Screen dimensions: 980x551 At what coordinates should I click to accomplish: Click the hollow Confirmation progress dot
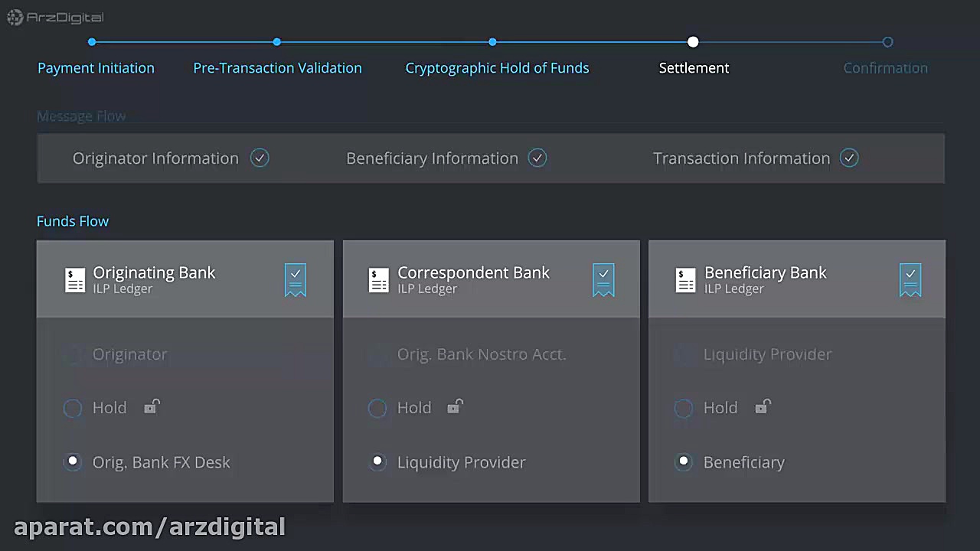tap(887, 42)
